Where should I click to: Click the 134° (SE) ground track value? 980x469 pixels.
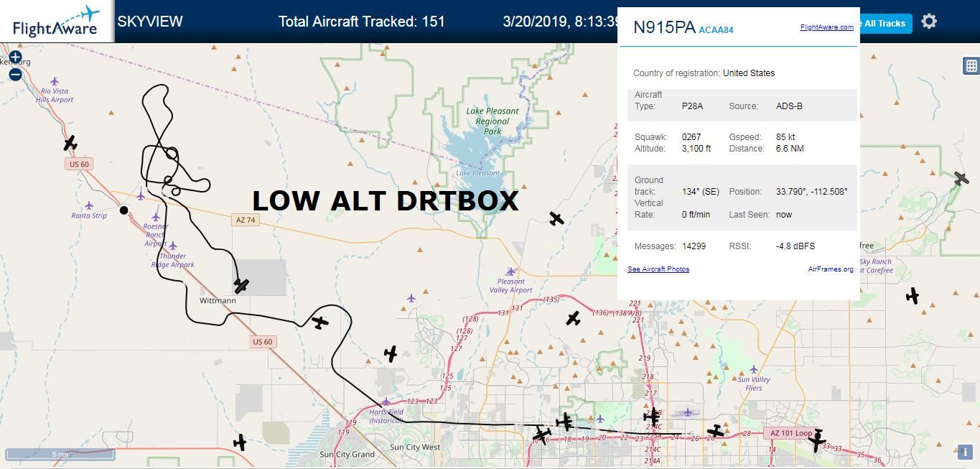pyautogui.click(x=701, y=192)
